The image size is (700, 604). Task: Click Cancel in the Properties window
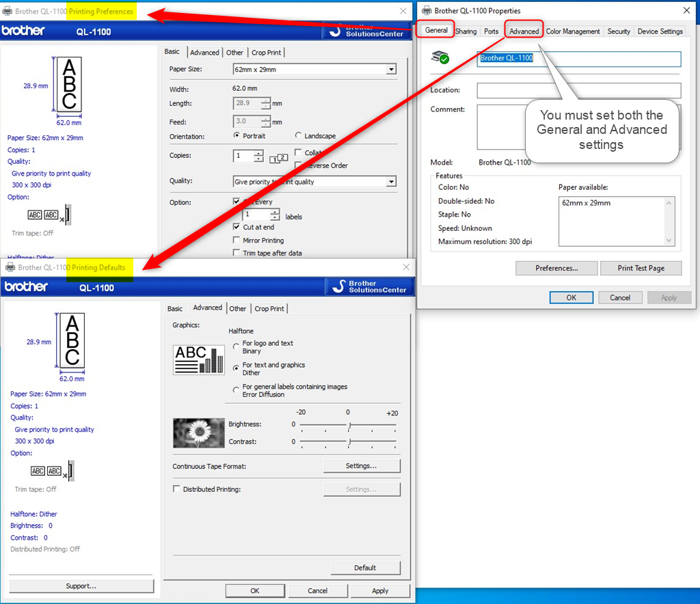620,297
